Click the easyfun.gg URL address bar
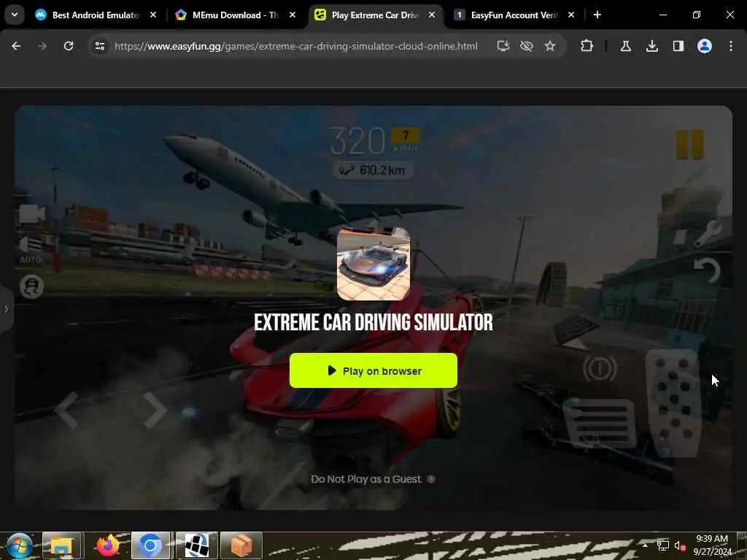The height and width of the screenshot is (560, 747). click(x=296, y=46)
